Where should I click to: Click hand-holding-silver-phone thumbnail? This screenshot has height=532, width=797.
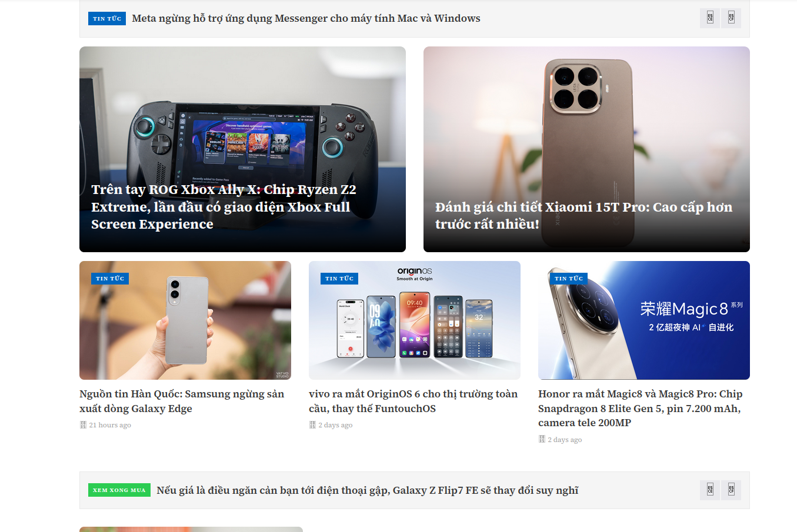(185, 320)
